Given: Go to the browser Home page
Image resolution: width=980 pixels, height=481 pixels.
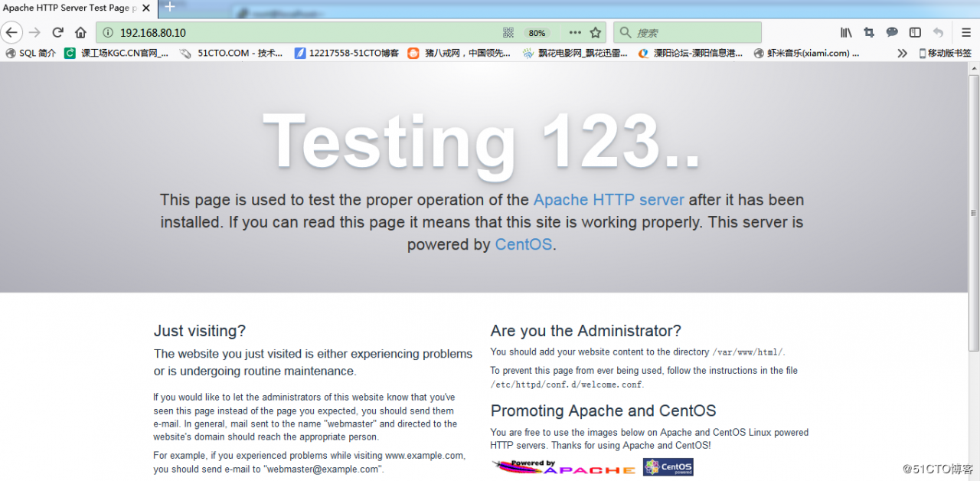Looking at the screenshot, I should (80, 32).
